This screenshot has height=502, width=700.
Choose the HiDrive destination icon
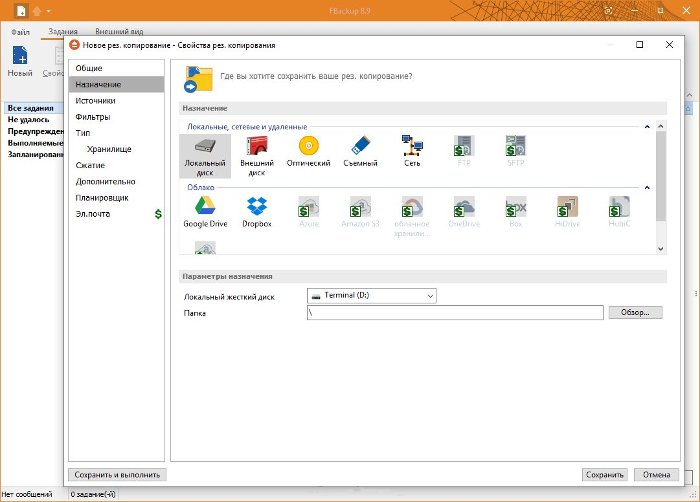tap(567, 212)
